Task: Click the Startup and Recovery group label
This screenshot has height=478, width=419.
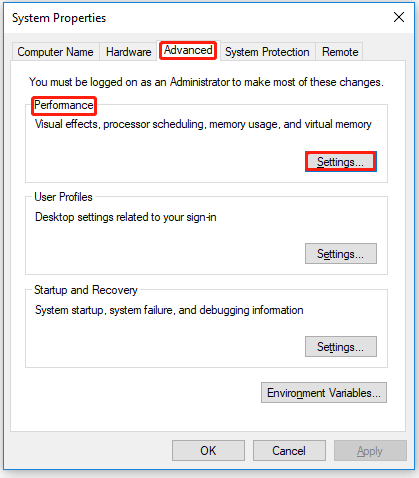Action: [x=86, y=290]
